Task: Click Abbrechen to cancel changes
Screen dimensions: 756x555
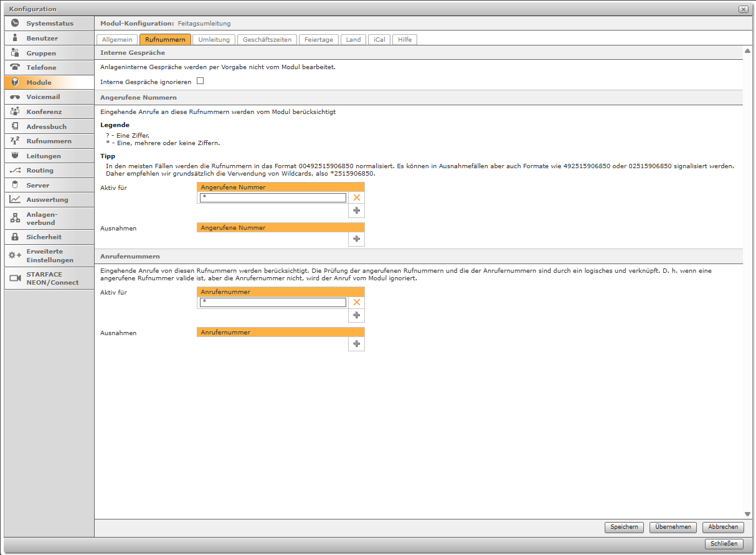Action: pos(723,527)
